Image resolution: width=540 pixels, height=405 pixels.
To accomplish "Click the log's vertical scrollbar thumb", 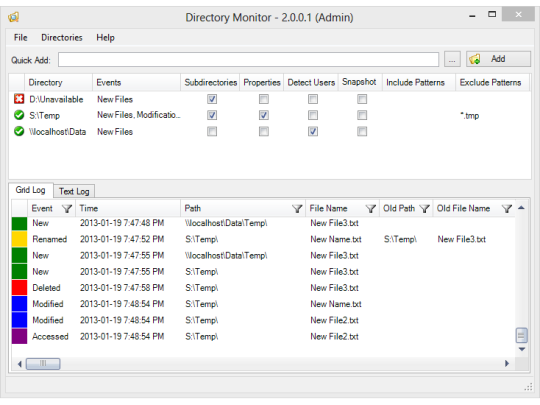I will 521,335.
